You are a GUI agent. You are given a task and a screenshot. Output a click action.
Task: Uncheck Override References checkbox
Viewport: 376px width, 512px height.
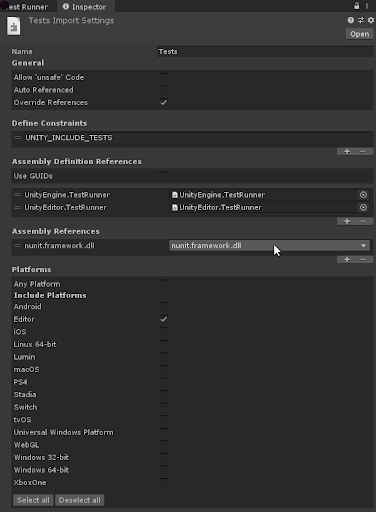pyautogui.click(x=164, y=102)
